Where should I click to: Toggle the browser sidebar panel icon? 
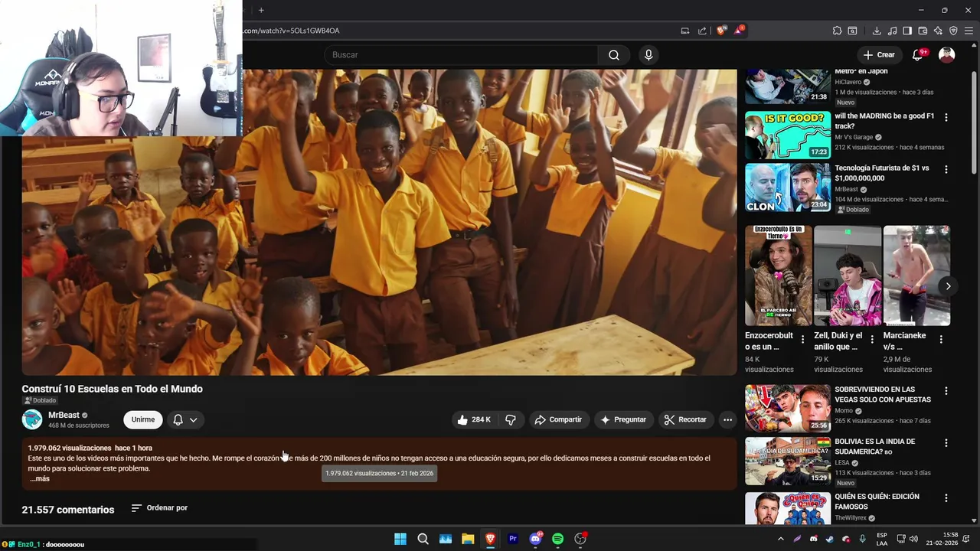tap(907, 31)
